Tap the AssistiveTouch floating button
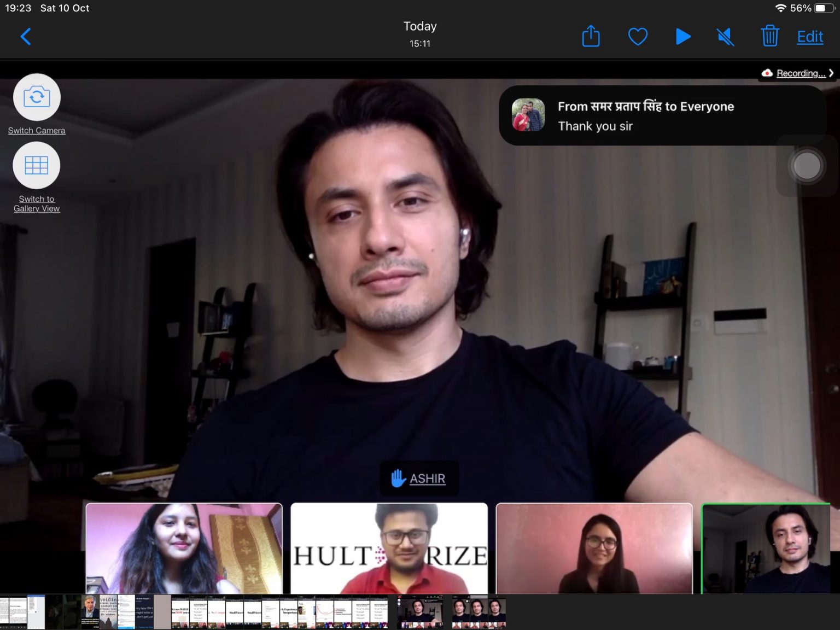The image size is (840, 630). [807, 166]
